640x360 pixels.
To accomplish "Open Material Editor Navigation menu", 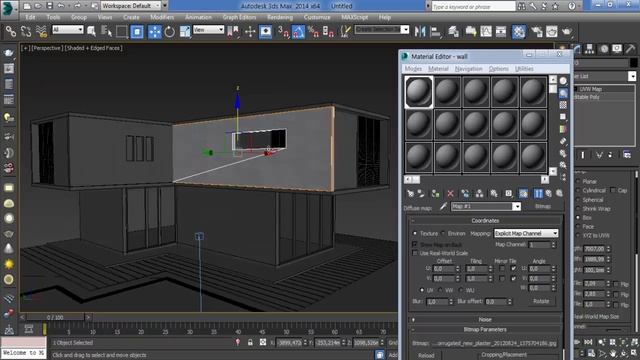I will click(469, 69).
